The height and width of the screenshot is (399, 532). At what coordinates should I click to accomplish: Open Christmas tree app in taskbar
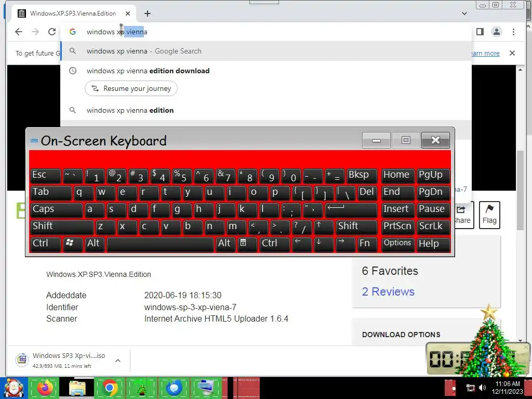pyautogui.click(x=142, y=388)
